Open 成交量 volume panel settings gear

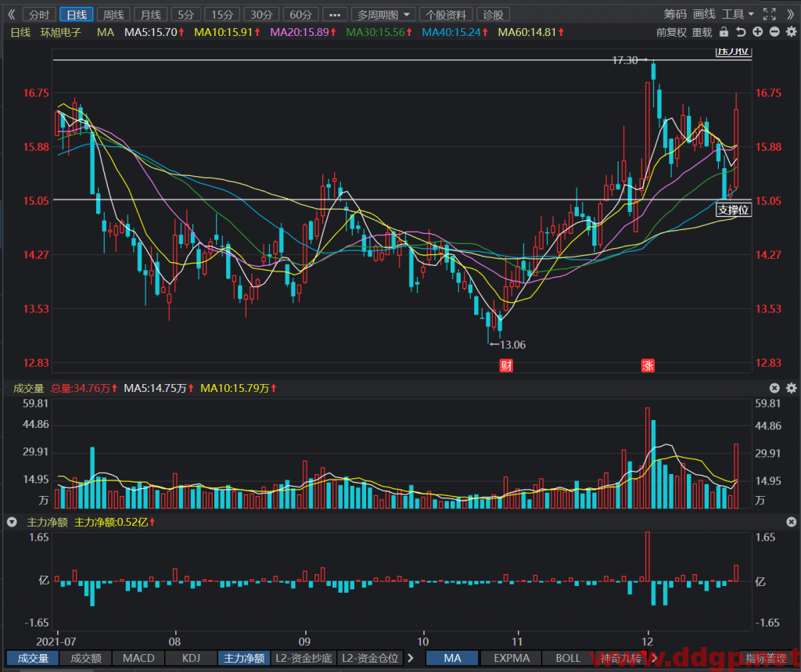[x=792, y=388]
